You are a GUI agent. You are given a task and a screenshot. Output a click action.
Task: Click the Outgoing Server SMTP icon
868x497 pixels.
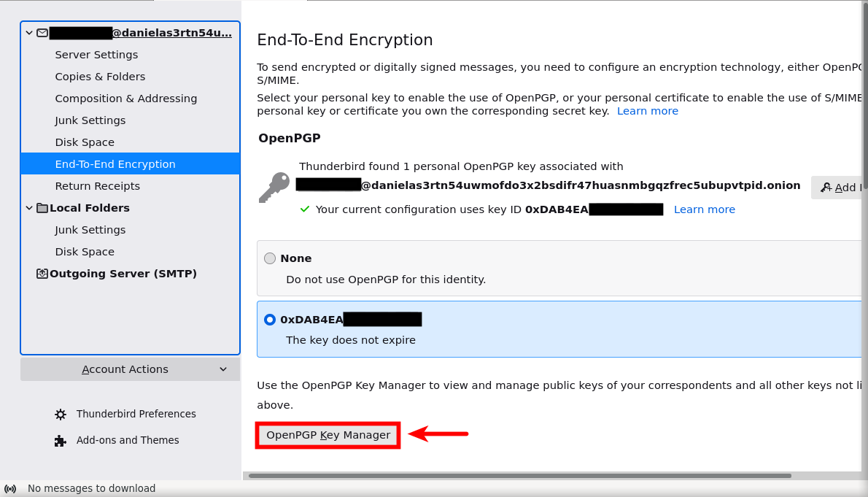[42, 274]
